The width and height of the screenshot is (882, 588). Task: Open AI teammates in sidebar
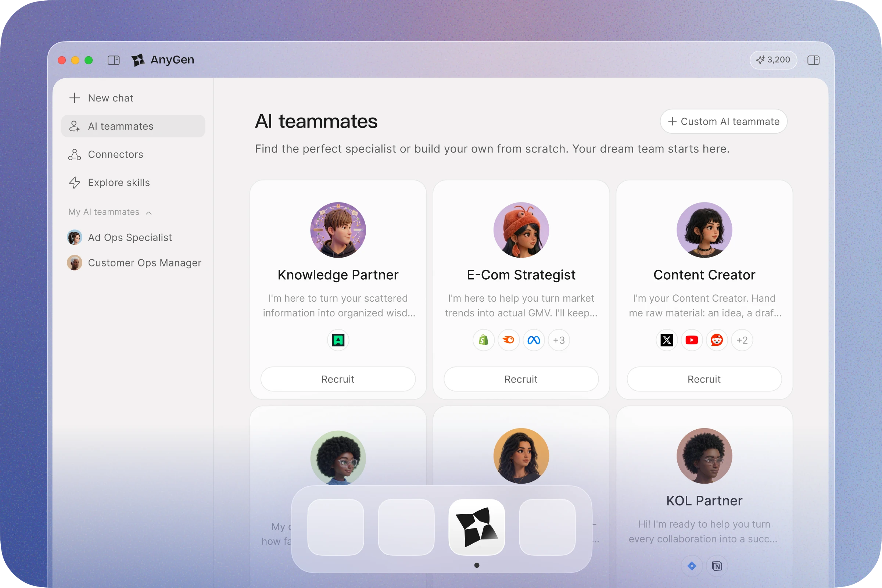click(x=133, y=126)
